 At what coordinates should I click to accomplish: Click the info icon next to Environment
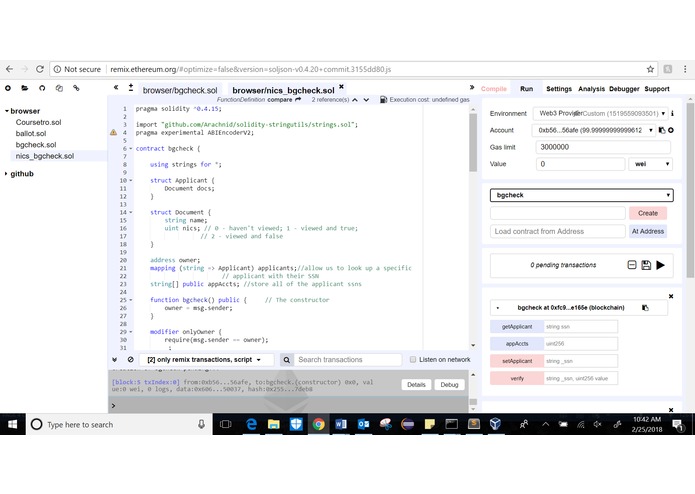pyautogui.click(x=672, y=113)
